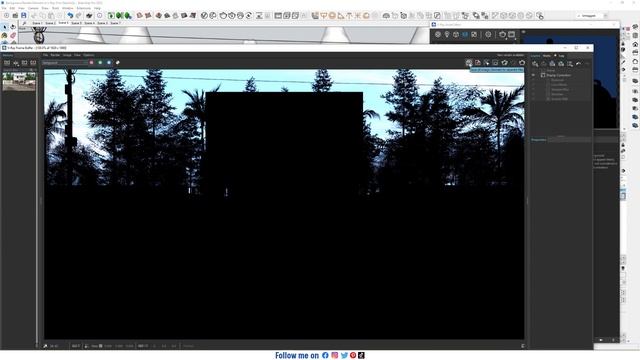Click Properties header in VFB layers panel
This screenshot has width=640, height=360.
coord(539,140)
